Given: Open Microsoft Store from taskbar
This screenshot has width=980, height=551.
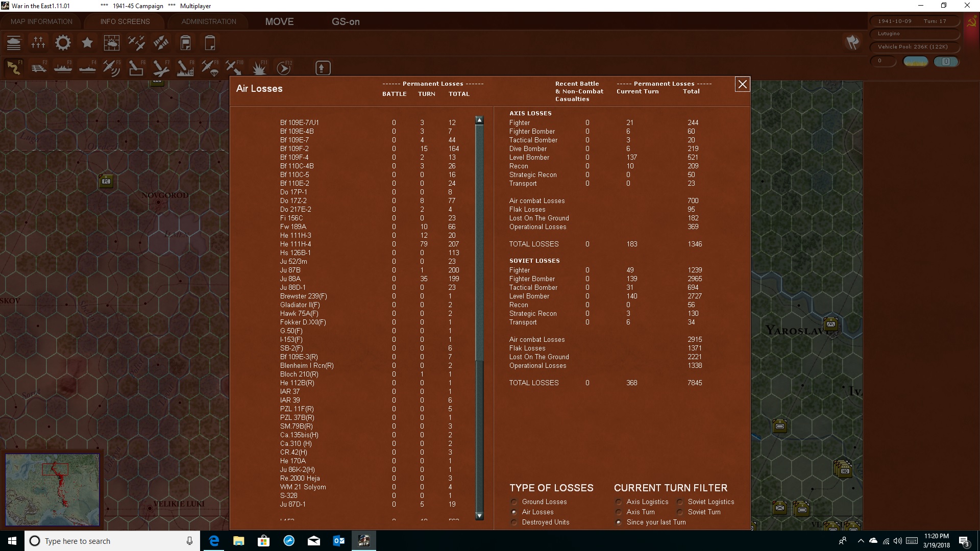Looking at the screenshot, I should point(263,541).
